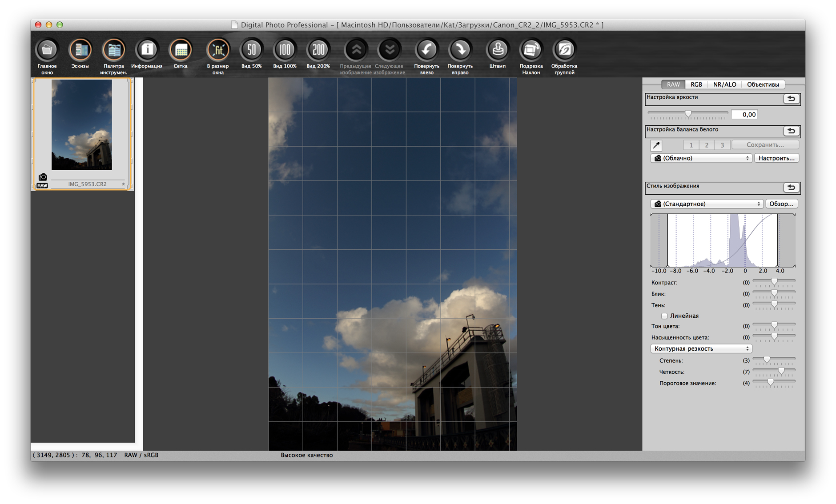Open Подрезка Наклон crop tool
Image resolution: width=836 pixels, height=504 pixels.
coord(531,50)
